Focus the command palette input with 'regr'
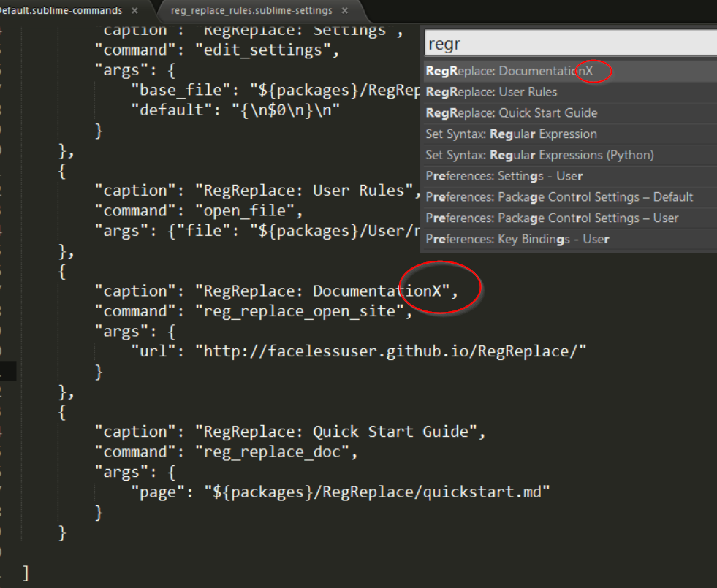The height and width of the screenshot is (588, 717). coord(571,43)
